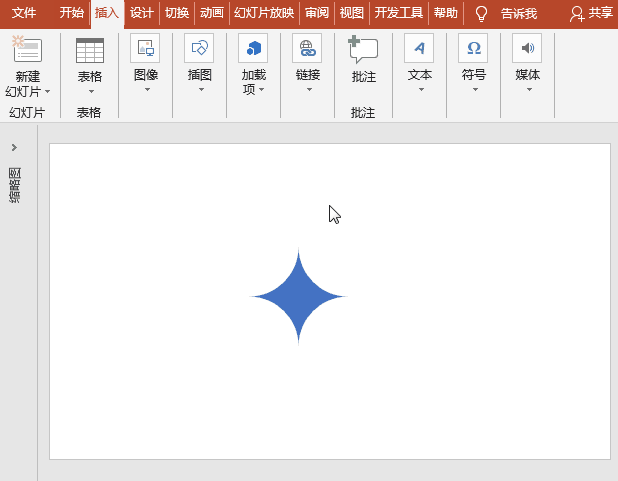This screenshot has width=618, height=481.
Task: Expand the collapsed thumbnail pane chevron
Action: click(x=14, y=147)
